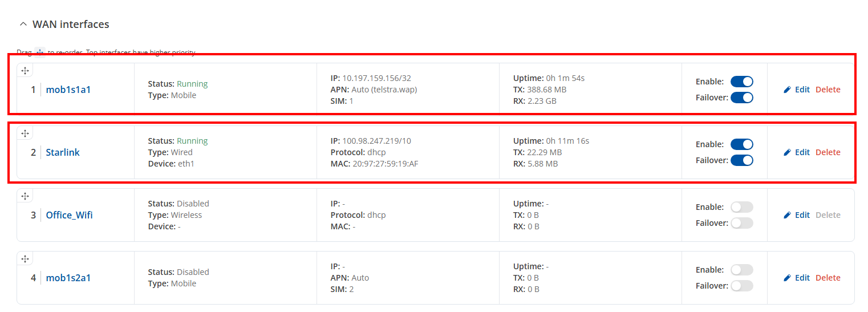Click the drag handle icon for mob1s1a1

[x=25, y=71]
